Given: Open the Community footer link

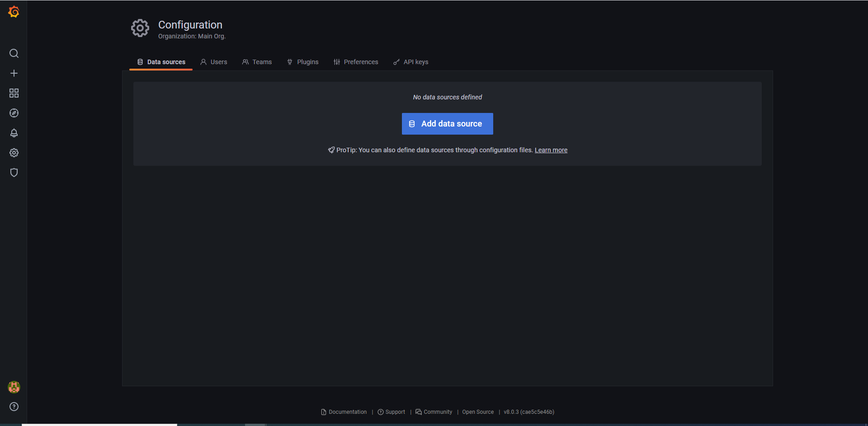Looking at the screenshot, I should pyautogui.click(x=434, y=412).
